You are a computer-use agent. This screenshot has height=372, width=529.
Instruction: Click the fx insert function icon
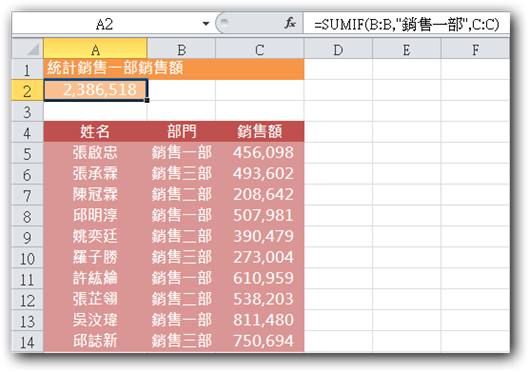click(290, 23)
